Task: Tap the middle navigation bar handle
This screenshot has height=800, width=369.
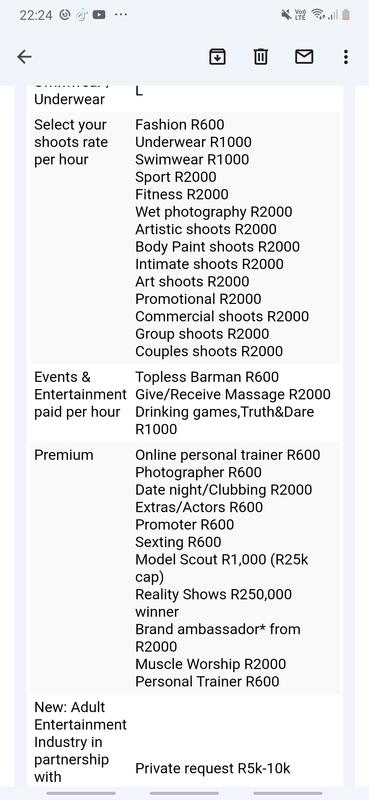Action: [184, 793]
